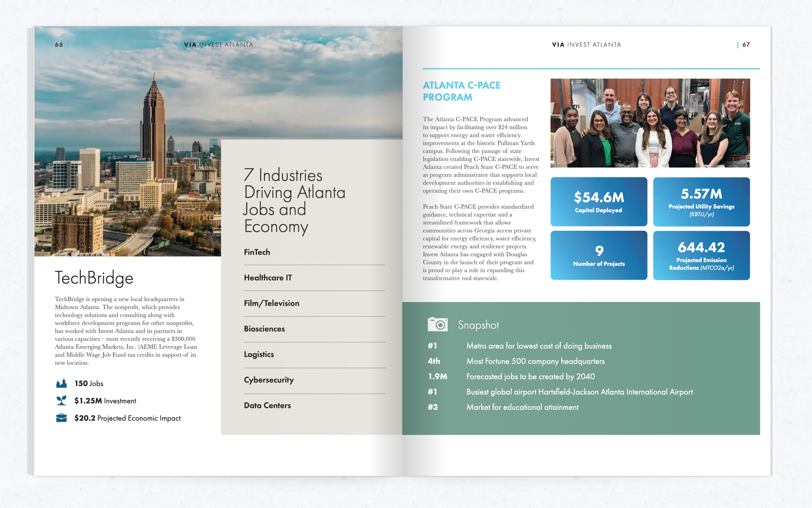
Task: Click the Cybersecurity industry row
Action: pyautogui.click(x=314, y=380)
